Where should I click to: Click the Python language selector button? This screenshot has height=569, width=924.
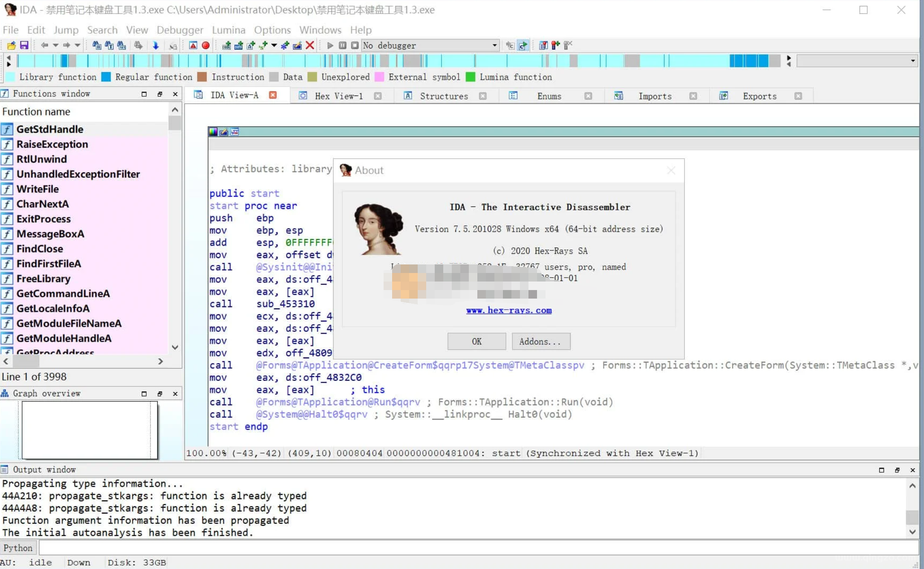(18, 548)
